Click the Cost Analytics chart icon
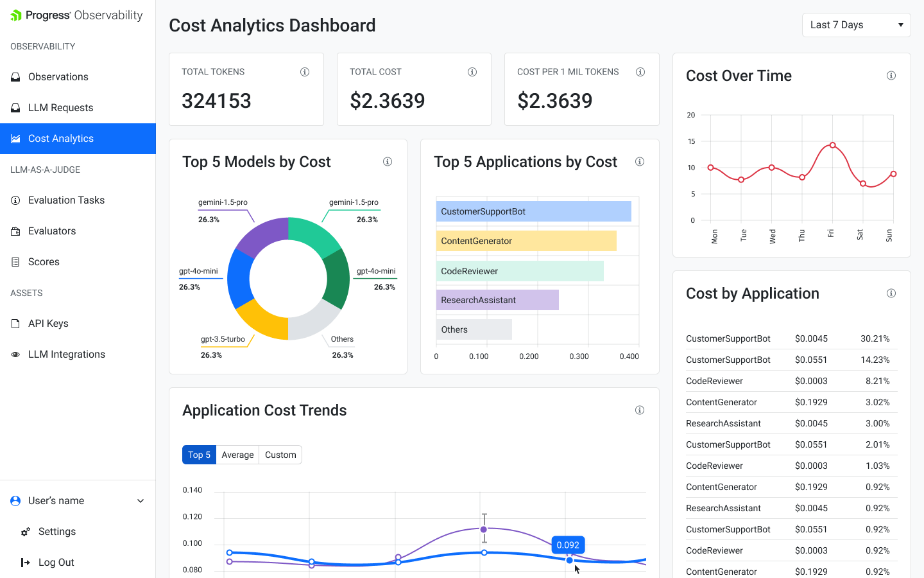924x578 pixels. pyautogui.click(x=15, y=138)
